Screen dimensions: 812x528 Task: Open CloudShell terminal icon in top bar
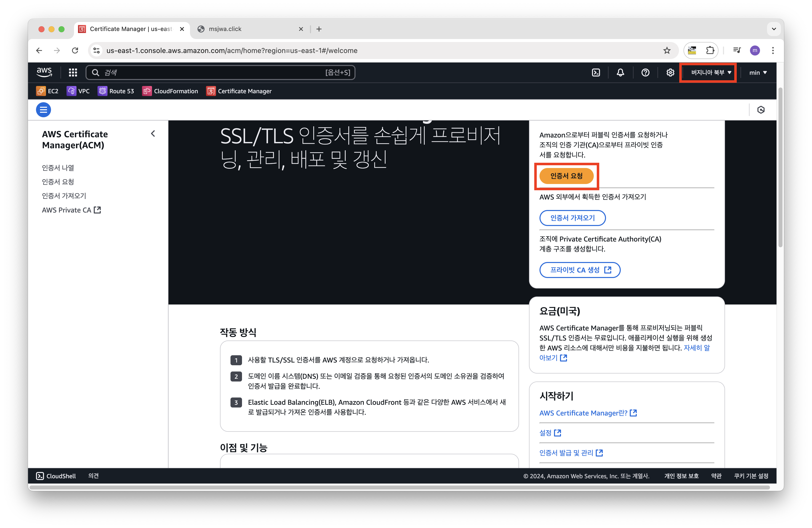596,72
